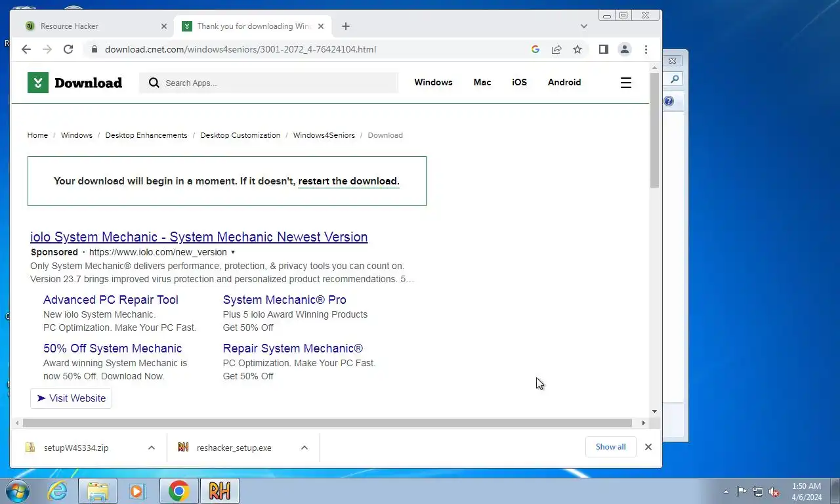
Task: Bookmark this page with the star icon
Action: pos(577,49)
